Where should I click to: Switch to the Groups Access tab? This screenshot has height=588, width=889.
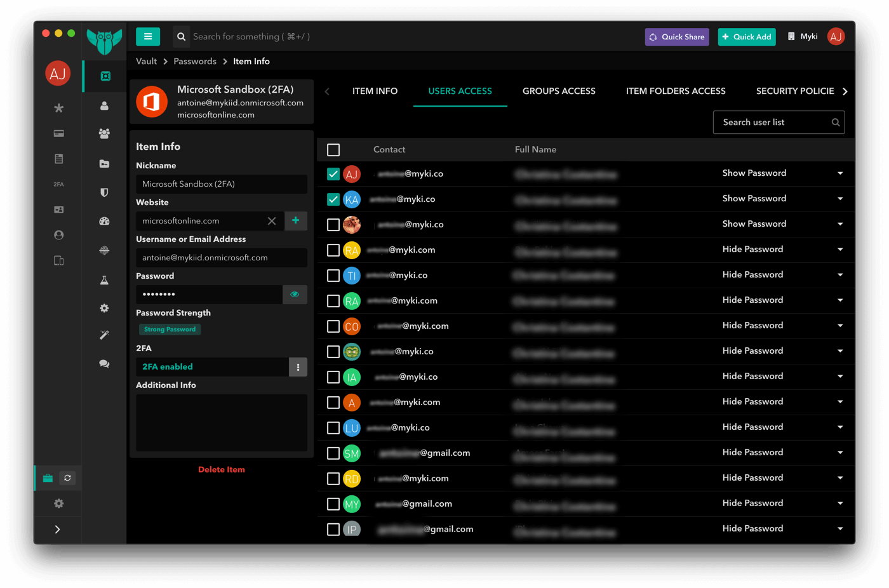(559, 91)
